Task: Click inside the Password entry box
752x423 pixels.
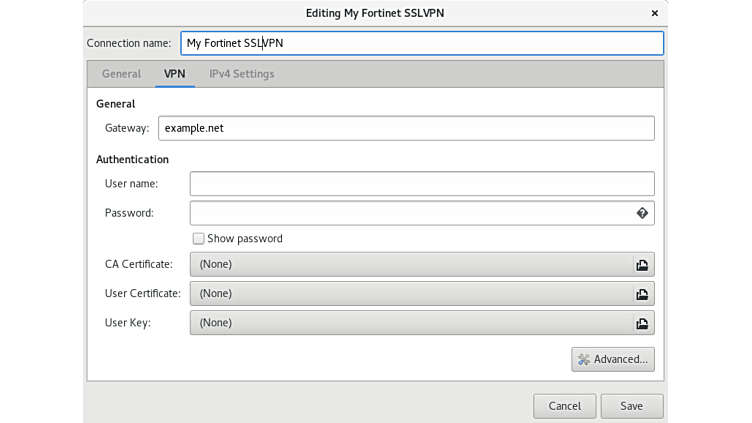Action: [410, 213]
